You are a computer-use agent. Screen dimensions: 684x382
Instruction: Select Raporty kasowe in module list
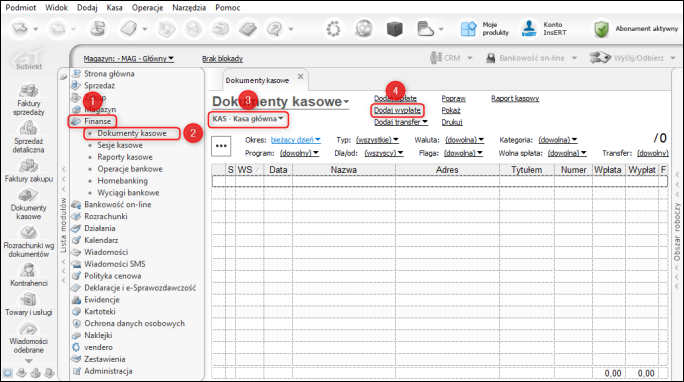pos(125,157)
